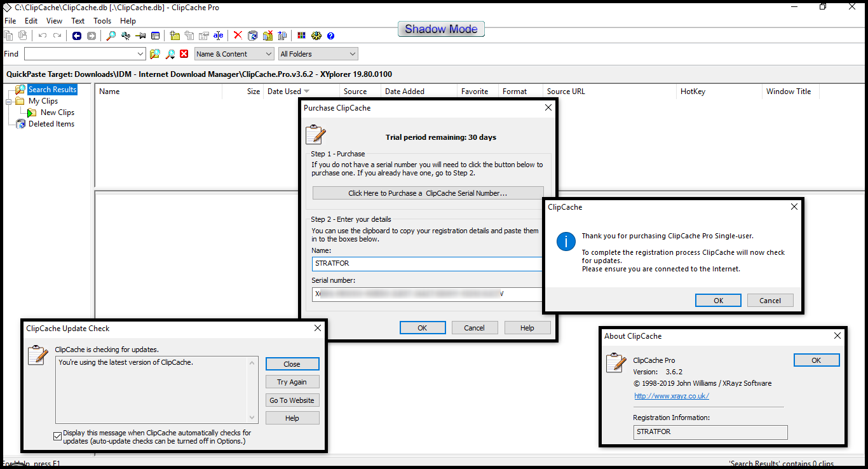Click Try Again in Update Check dialog
This screenshot has width=868, height=469.
pos(292,382)
